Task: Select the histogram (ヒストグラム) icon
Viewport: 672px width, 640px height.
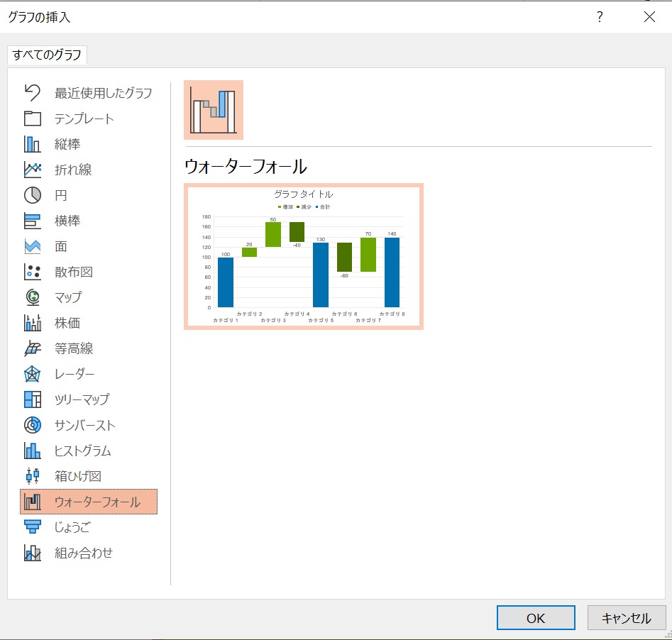Action: [x=33, y=451]
